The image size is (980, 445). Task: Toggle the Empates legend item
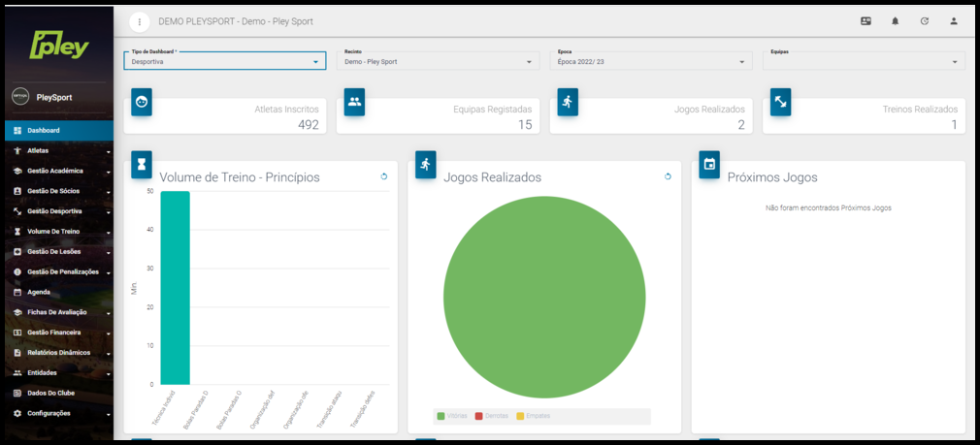pyautogui.click(x=532, y=416)
